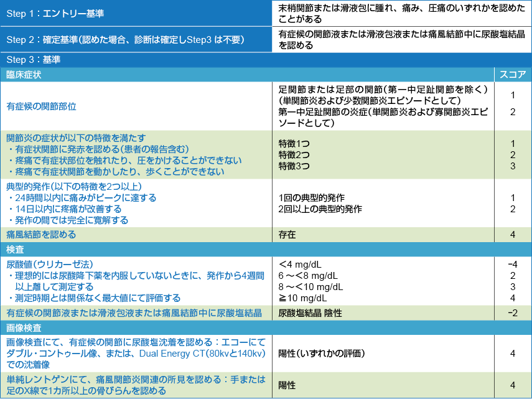
Task: Click the "2回以上の典型的発作" text
Action: 320,209
